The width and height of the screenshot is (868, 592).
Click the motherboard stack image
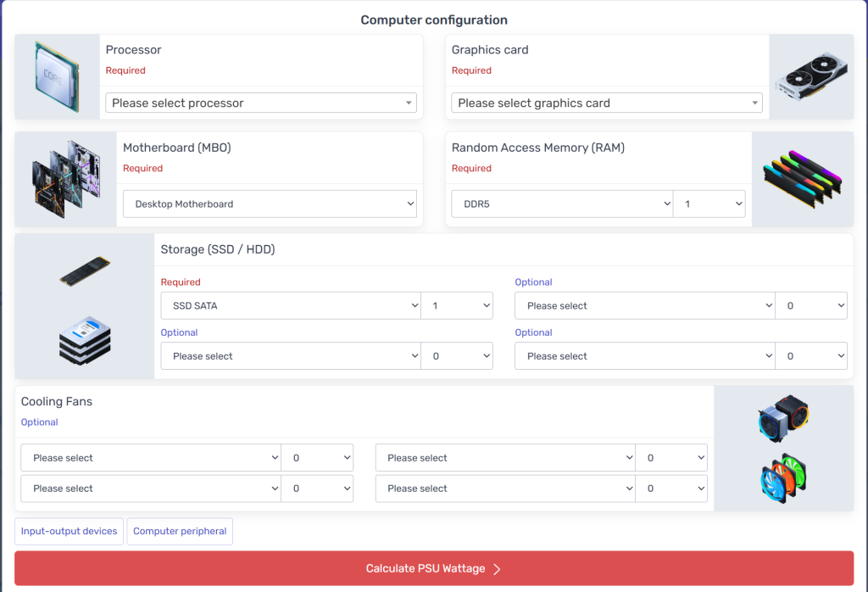point(66,179)
